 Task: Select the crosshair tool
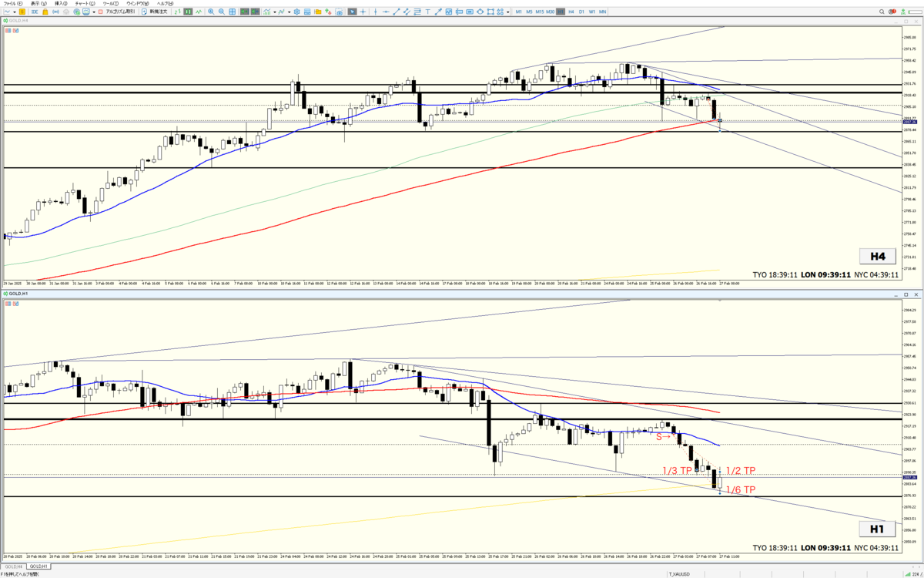(x=363, y=12)
